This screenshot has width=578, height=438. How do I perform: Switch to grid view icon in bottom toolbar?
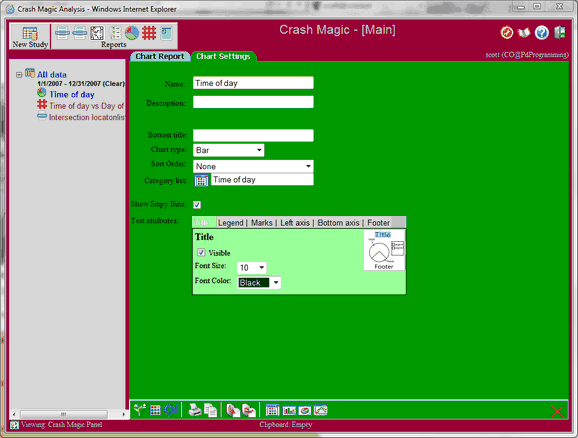pyautogui.click(x=272, y=410)
